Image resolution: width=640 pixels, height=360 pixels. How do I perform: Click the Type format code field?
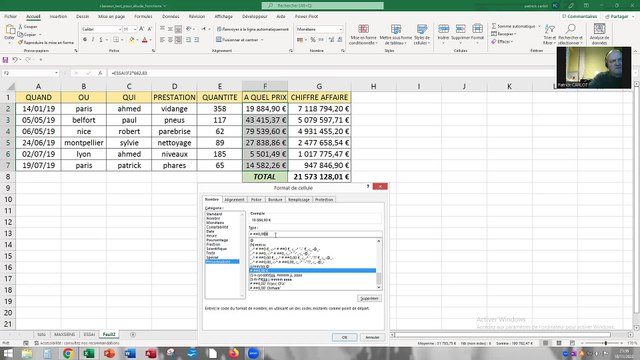click(315, 234)
